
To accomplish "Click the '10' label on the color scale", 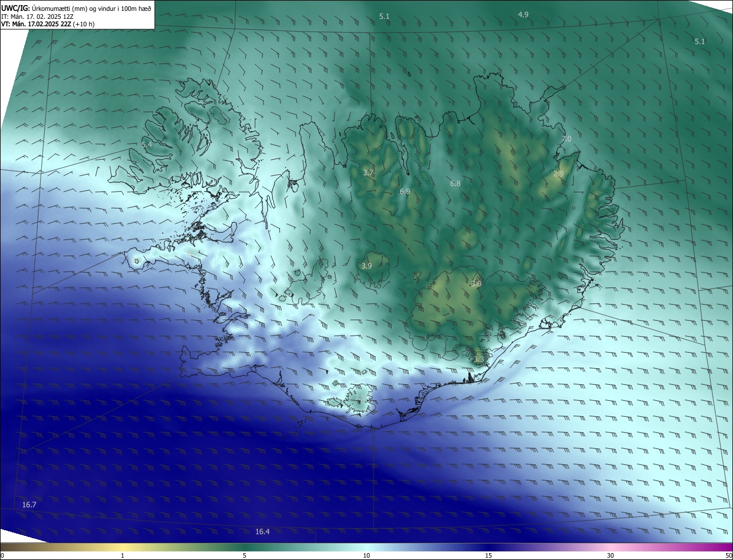I will (x=366, y=555).
